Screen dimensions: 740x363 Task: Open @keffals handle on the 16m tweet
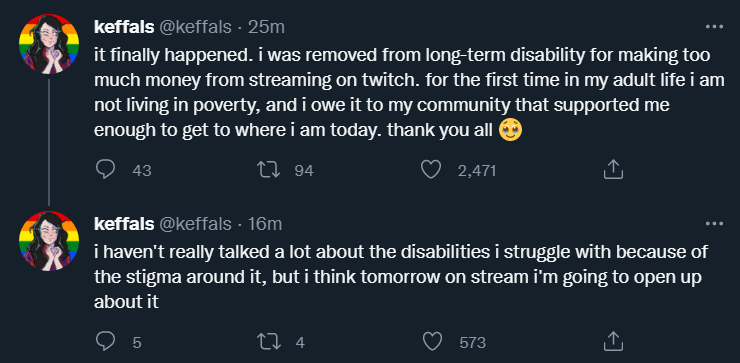tap(195, 224)
